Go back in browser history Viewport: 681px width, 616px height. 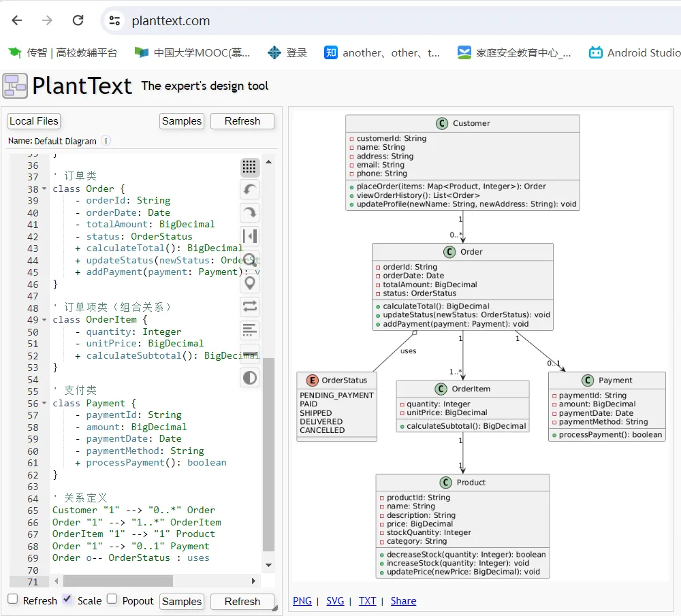click(17, 20)
